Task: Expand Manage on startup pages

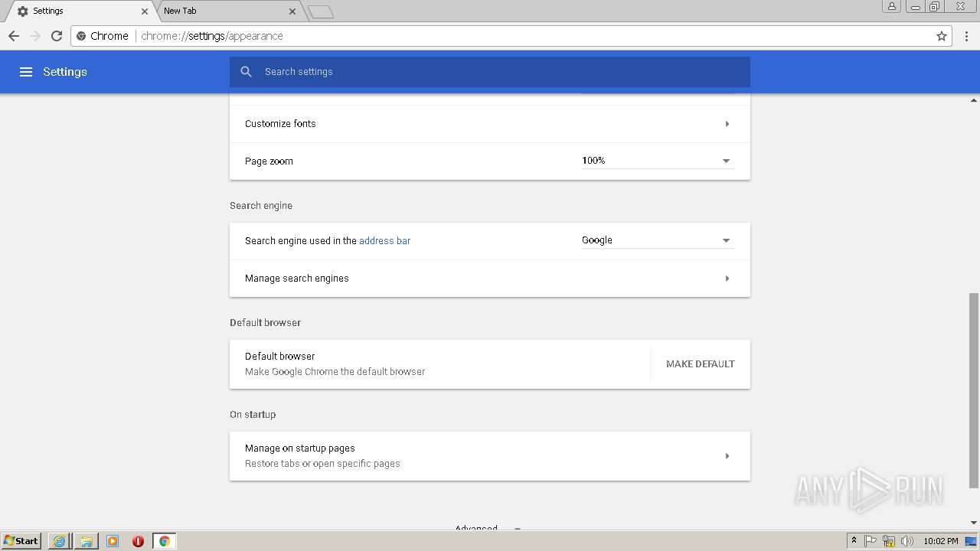Action: pos(490,456)
